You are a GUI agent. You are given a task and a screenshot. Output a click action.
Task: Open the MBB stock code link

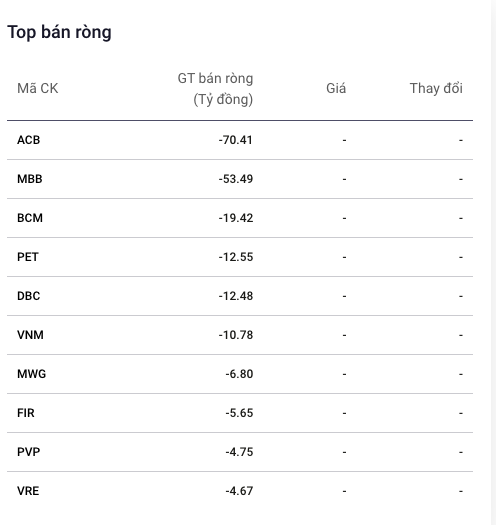click(x=29, y=179)
